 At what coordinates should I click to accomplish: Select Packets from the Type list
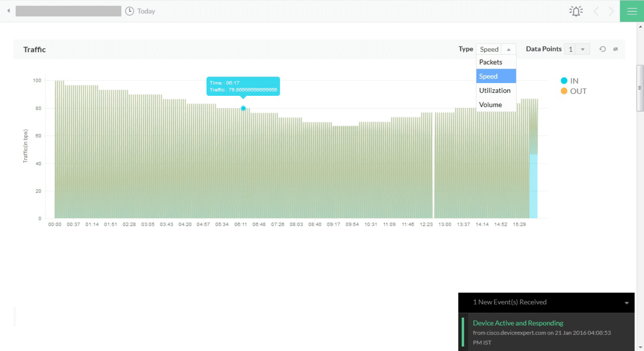pos(491,62)
